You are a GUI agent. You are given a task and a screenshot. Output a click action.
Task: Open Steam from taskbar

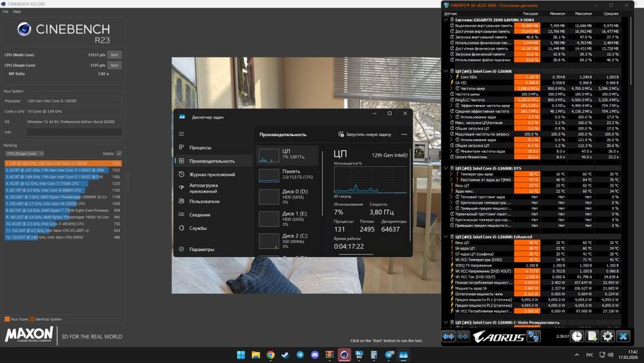(285, 355)
